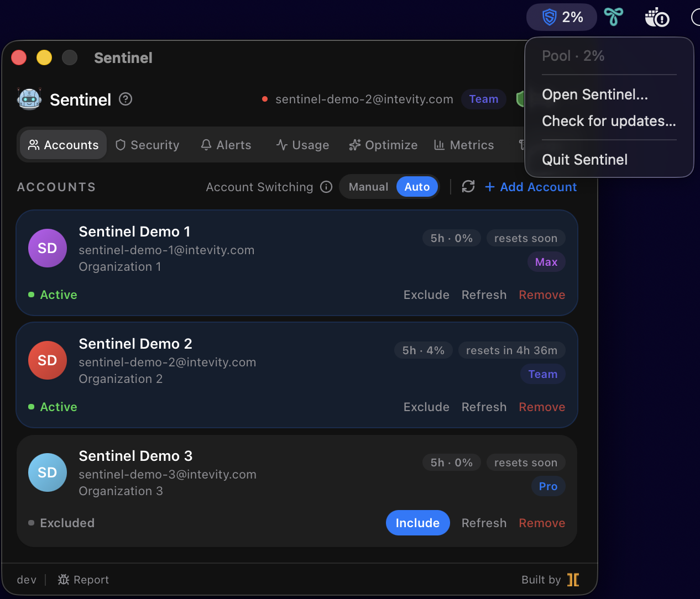Screen dimensions: 700x599
Task: Exclude the Sentinel Demo 2 account
Action: [x=426, y=407]
